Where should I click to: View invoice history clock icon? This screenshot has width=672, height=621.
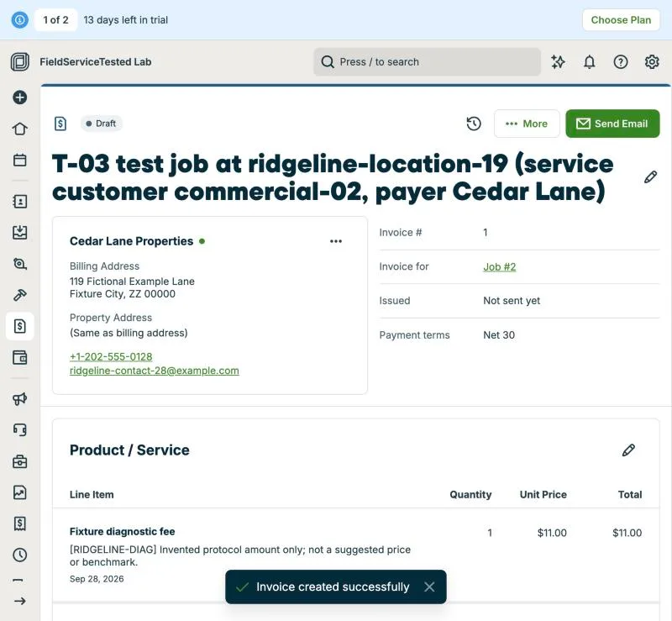coord(474,124)
